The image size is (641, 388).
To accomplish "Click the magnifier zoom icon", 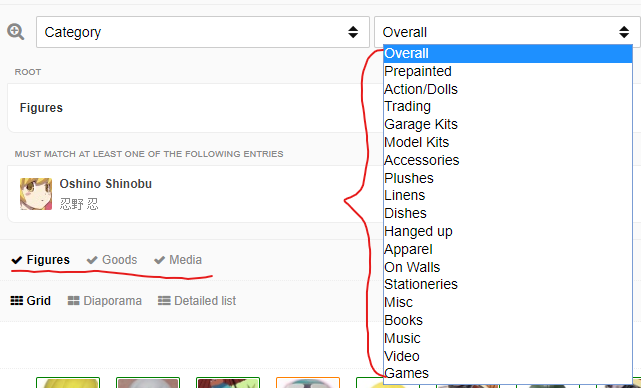I will (16, 31).
